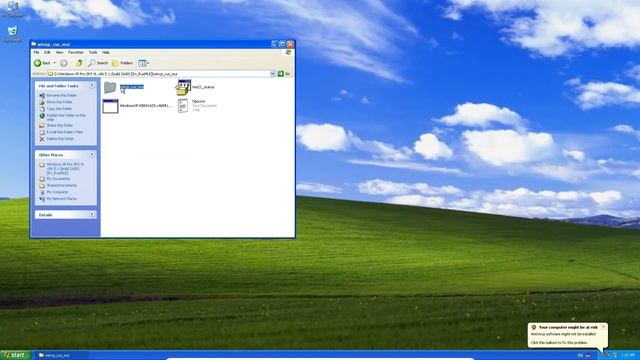
Task: Select the text document file icon
Action: (183, 106)
